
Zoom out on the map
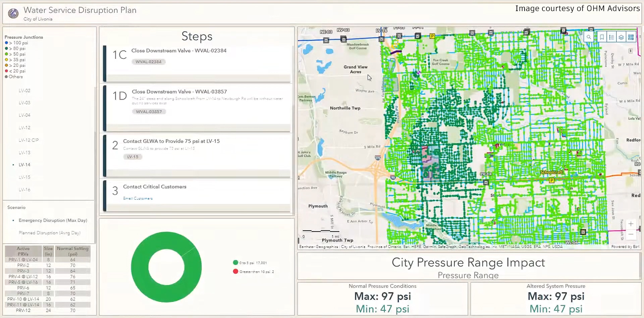point(631,234)
